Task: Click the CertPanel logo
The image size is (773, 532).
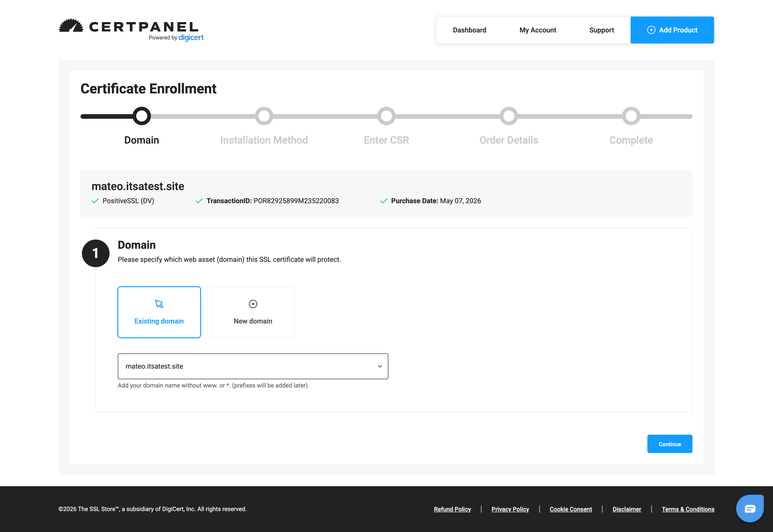Action: coord(131,30)
